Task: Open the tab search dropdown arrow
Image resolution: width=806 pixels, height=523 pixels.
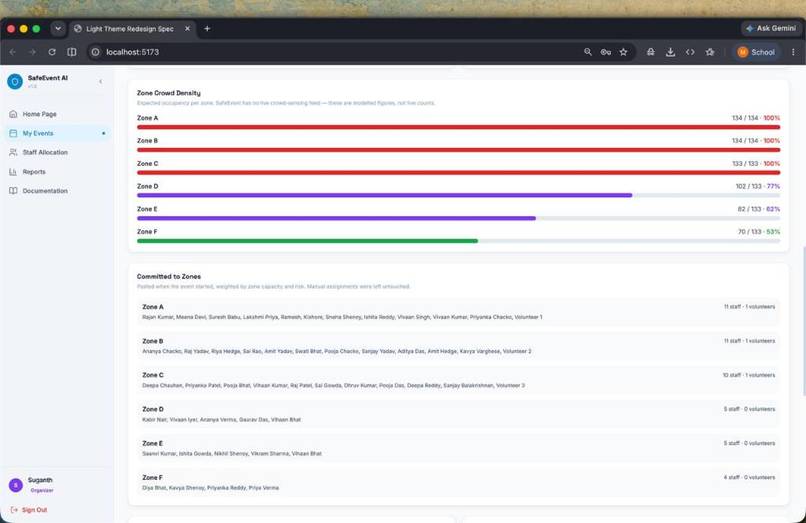Action: point(58,29)
